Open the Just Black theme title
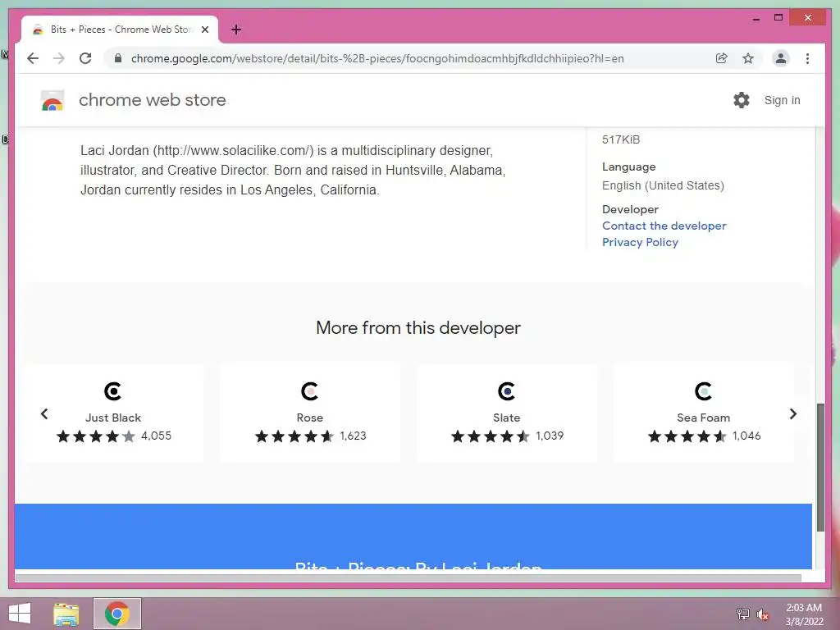This screenshot has height=630, width=840. coord(113,418)
